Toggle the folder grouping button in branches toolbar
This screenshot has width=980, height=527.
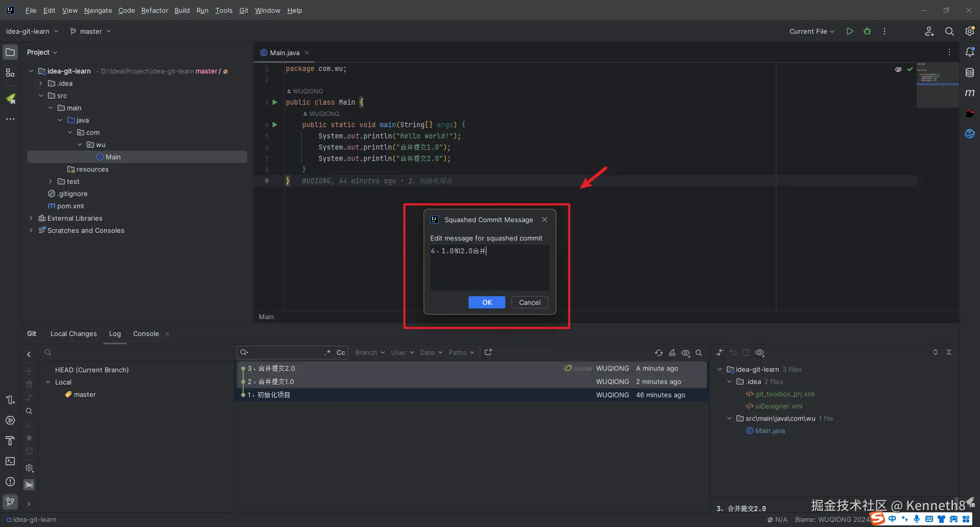(x=29, y=484)
